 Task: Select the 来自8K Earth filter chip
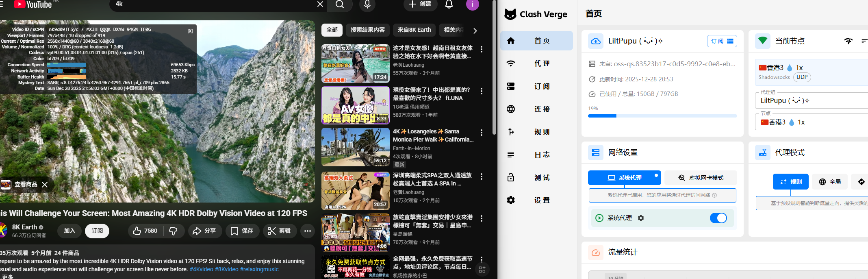414,30
